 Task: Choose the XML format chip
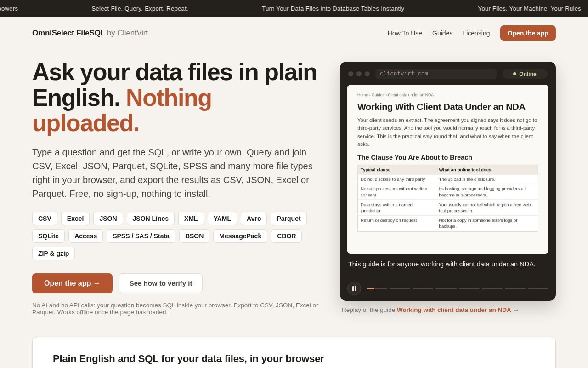click(191, 218)
